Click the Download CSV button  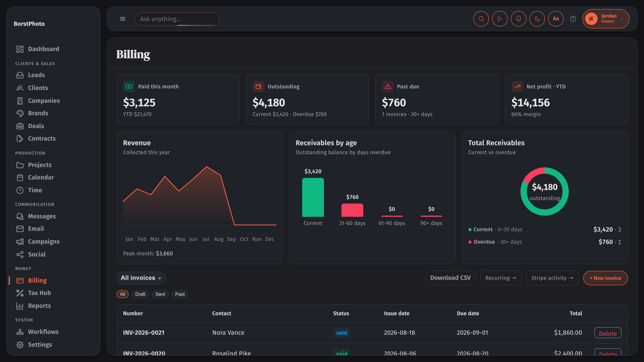tap(450, 278)
